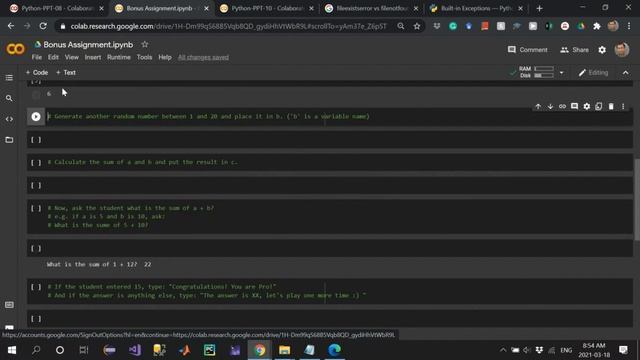This screenshot has width=640, height=360.
Task: Open the Insert menu
Action: (x=93, y=57)
